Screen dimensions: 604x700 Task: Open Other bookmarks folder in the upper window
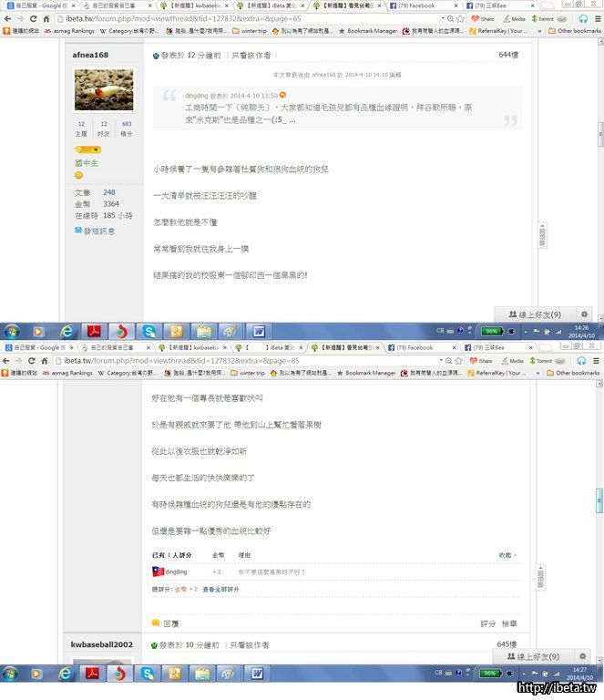(574, 30)
